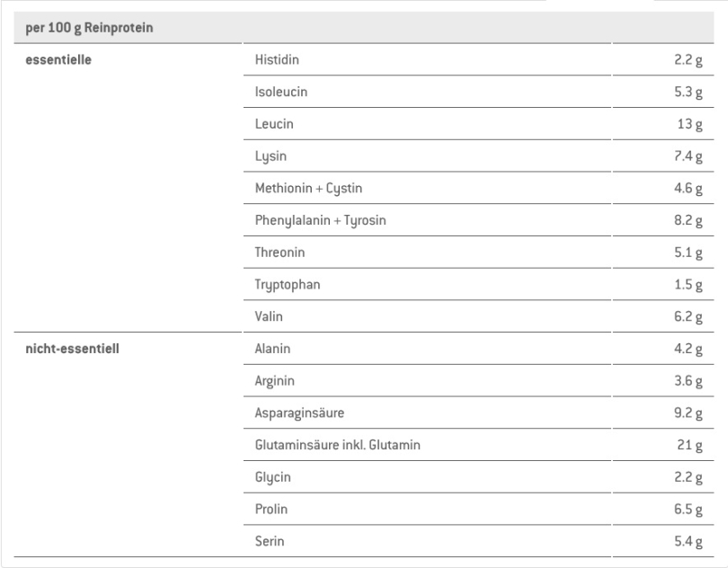Click the Tryptophan label

pos(288,285)
